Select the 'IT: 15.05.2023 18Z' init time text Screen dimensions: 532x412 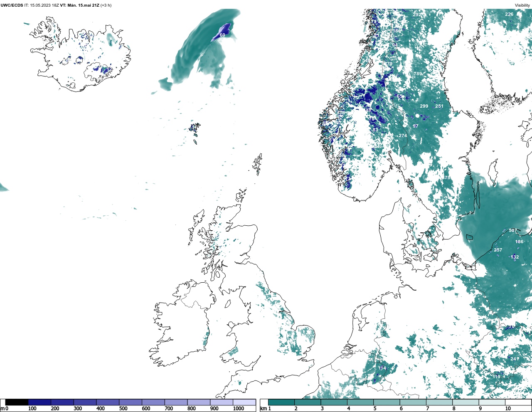[42, 5]
